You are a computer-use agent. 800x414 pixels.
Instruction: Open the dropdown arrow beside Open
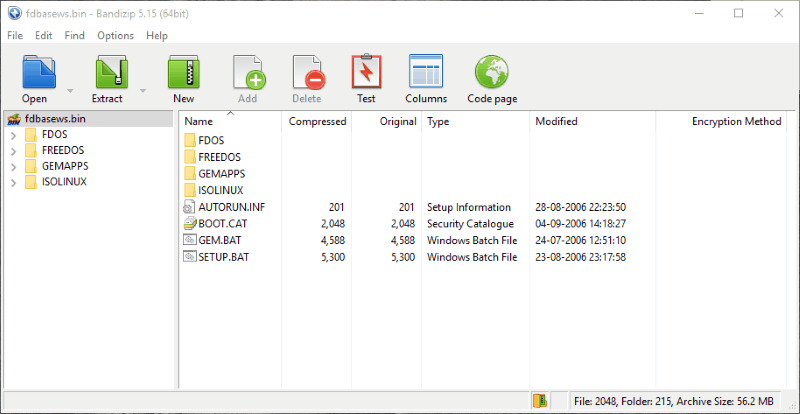70,91
